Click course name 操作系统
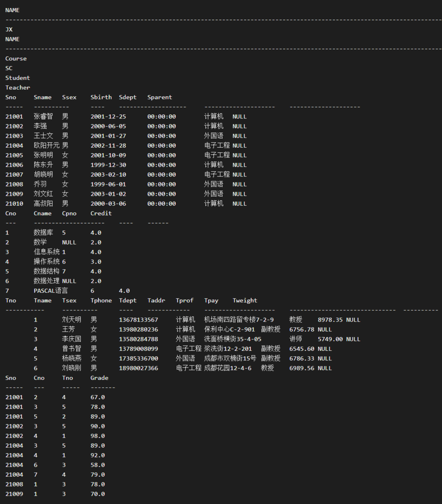Viewport: 442px width, 504px height. (46, 261)
